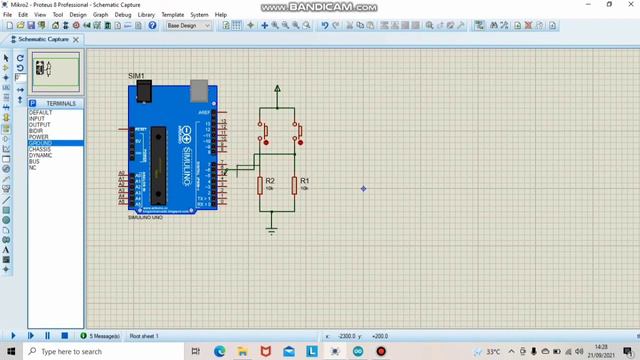This screenshot has width=640, height=360.
Task: Select NC in the terminals list
Action: coord(56,168)
